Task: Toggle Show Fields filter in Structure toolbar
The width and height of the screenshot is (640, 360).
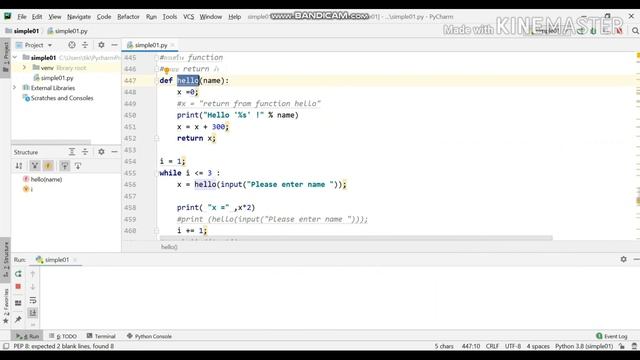Action: pyautogui.click(x=48, y=166)
